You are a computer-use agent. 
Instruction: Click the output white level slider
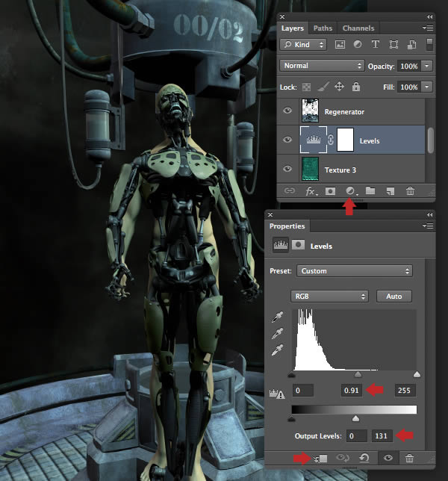pos(355,419)
